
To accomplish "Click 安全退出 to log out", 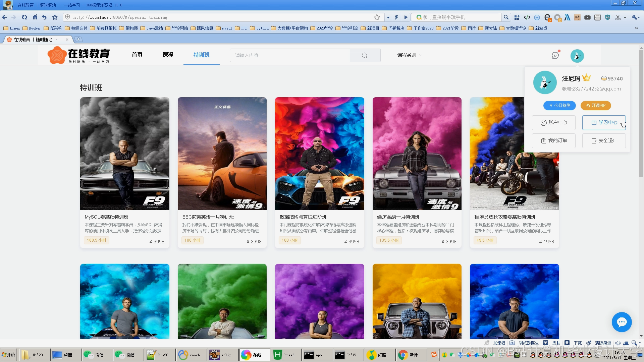I will [604, 141].
